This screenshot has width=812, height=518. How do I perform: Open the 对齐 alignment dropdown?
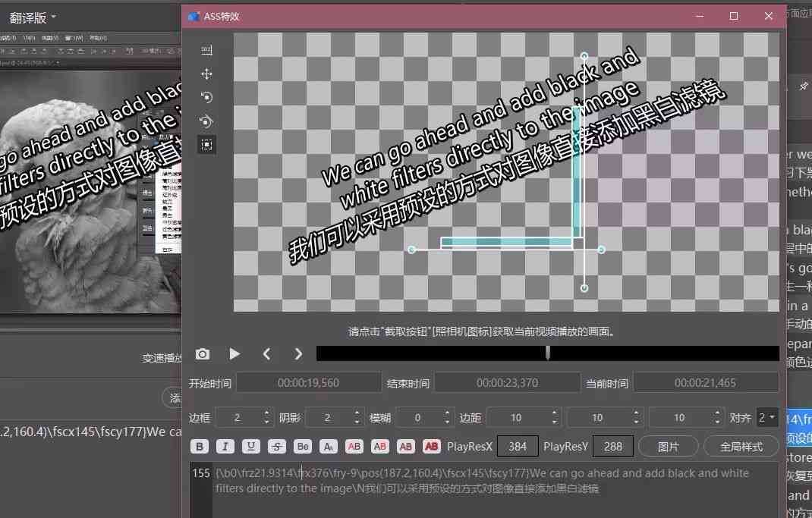click(767, 418)
